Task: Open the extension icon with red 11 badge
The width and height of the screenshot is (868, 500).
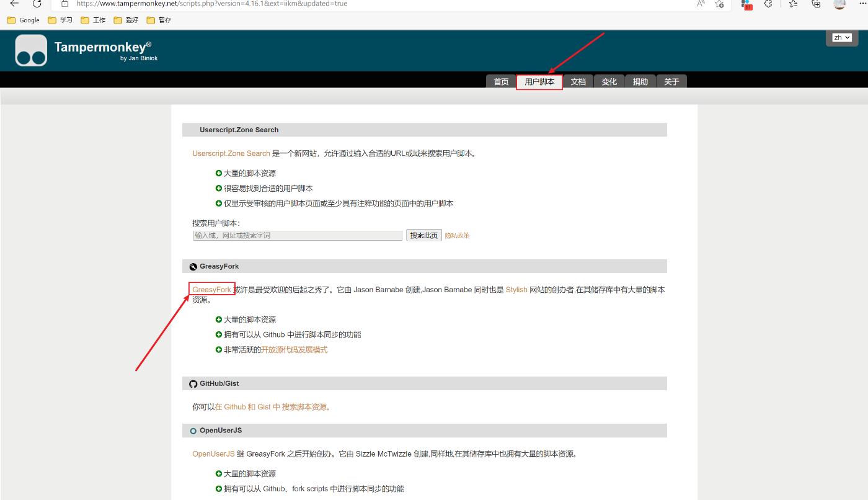Action: (746, 4)
